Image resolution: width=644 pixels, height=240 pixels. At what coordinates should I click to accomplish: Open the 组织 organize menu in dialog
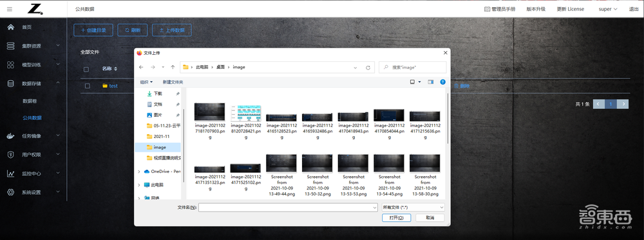(x=146, y=82)
